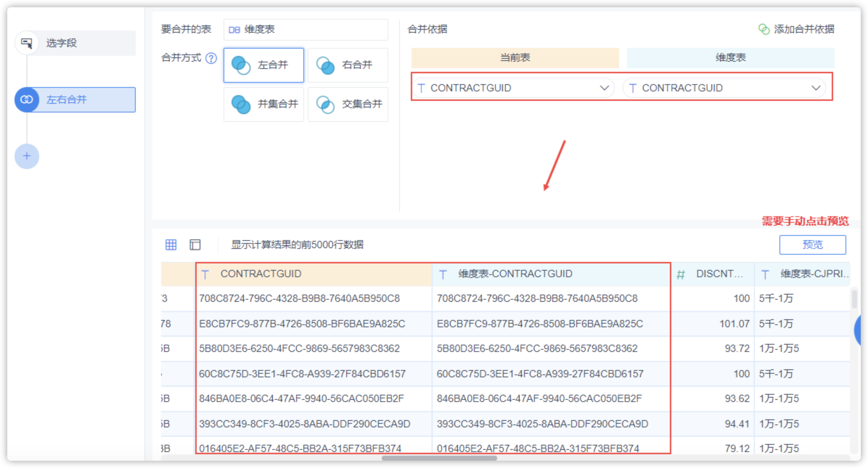Select the 选字段 step label
The height and width of the screenshot is (468, 868).
[x=61, y=43]
